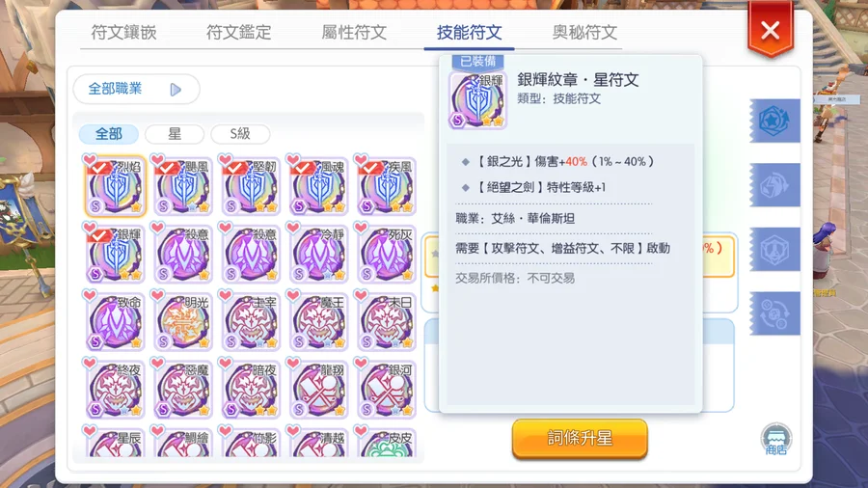Image resolution: width=868 pixels, height=488 pixels.
Task: Toggle the 全部 filter pill
Action: point(108,134)
